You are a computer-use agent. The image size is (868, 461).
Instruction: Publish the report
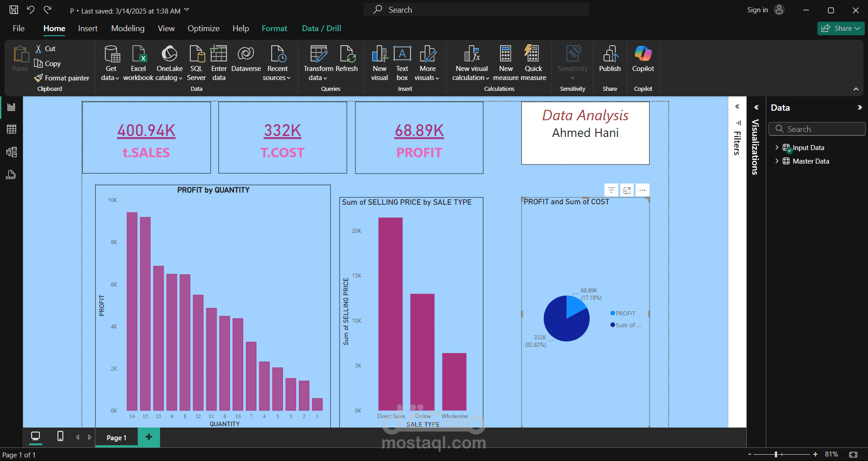tap(610, 59)
